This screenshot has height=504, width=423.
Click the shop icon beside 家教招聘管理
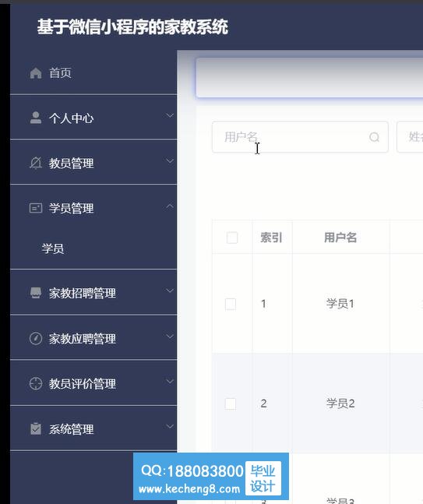click(x=36, y=293)
